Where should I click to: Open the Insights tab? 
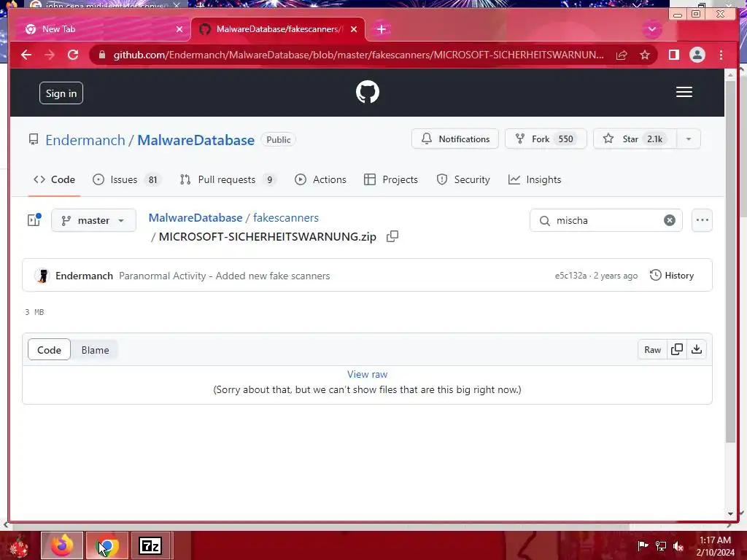point(535,179)
